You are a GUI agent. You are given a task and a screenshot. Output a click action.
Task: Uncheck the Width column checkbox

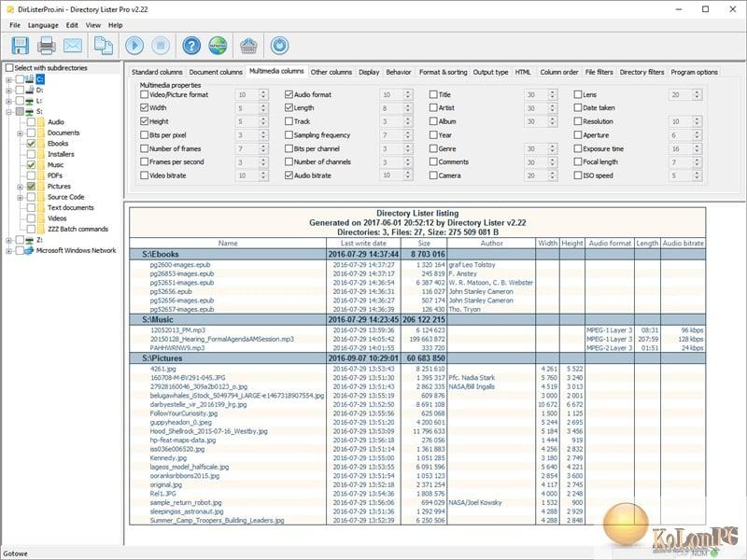[145, 107]
